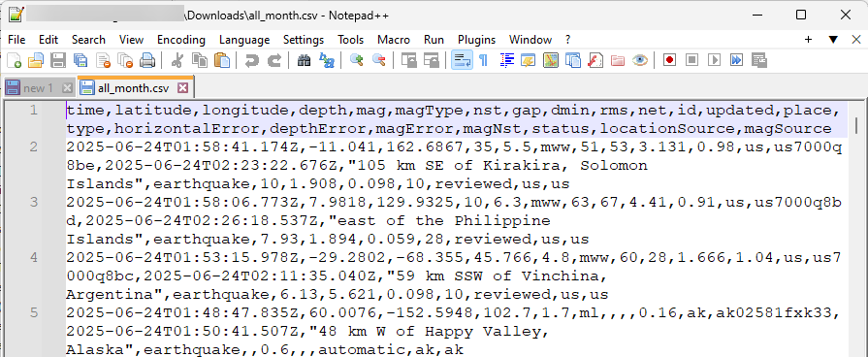The image size is (868, 357).
Task: Click the text "Vinchina," in line 4
Action: pyautogui.click(x=565, y=276)
